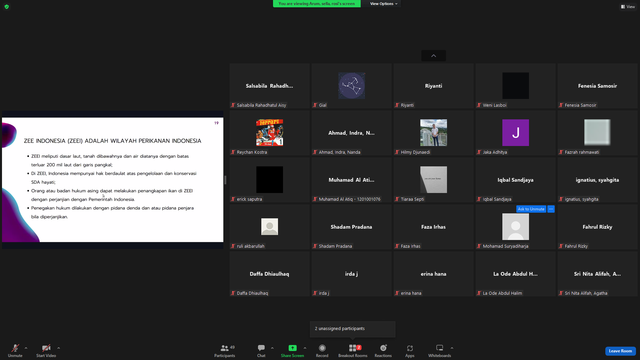640x360 pixels.
Task: Select Hilmy Djunaedi's photo tile
Action: pos(433,133)
